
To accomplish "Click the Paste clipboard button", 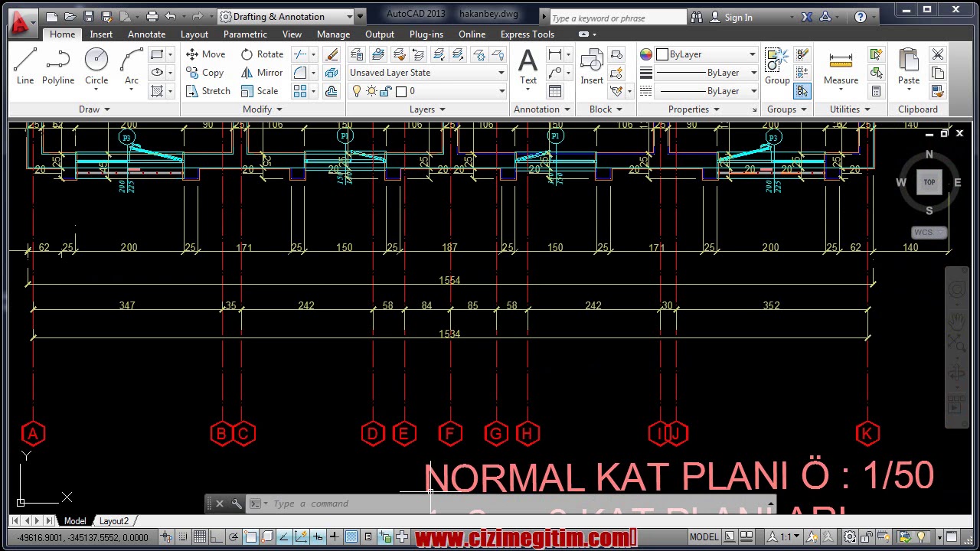I will point(909,66).
